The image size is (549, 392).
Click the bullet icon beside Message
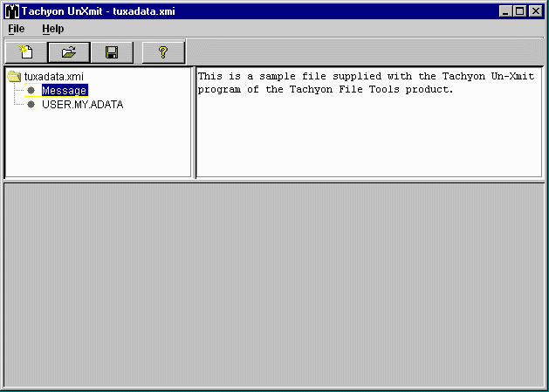click(31, 91)
